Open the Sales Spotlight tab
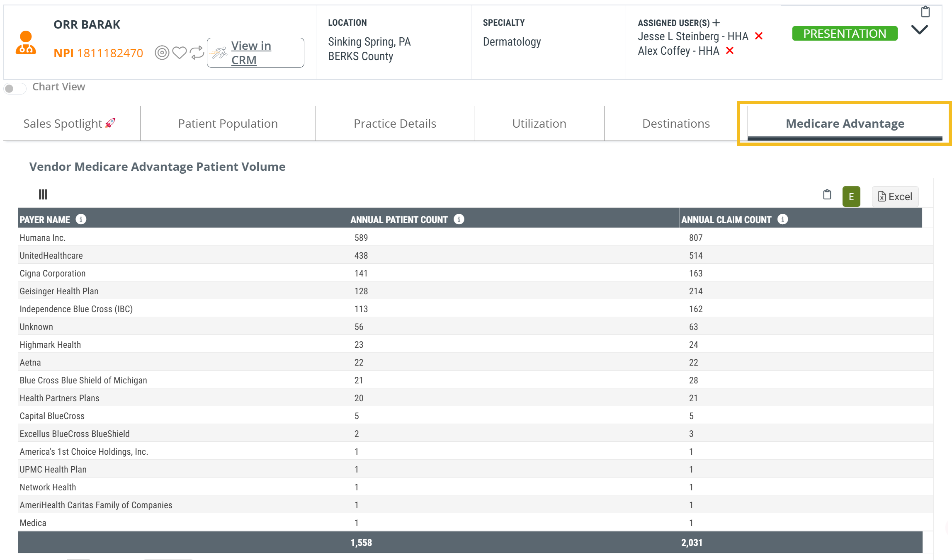The height and width of the screenshot is (560, 952). [70, 124]
